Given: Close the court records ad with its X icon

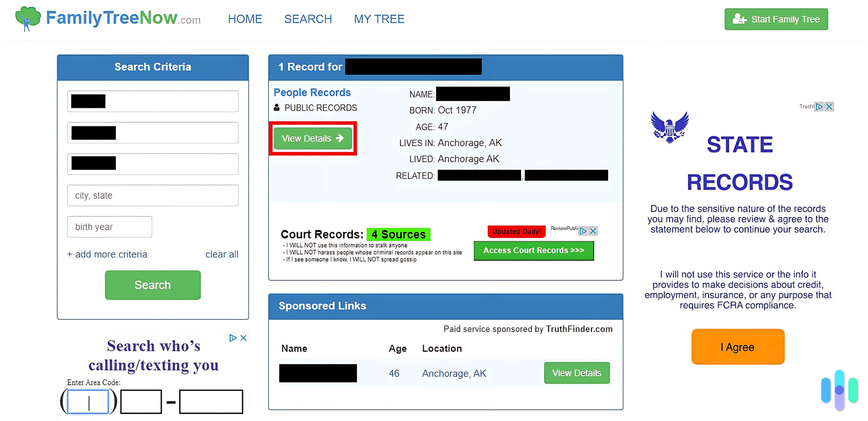Looking at the screenshot, I should 593,231.
